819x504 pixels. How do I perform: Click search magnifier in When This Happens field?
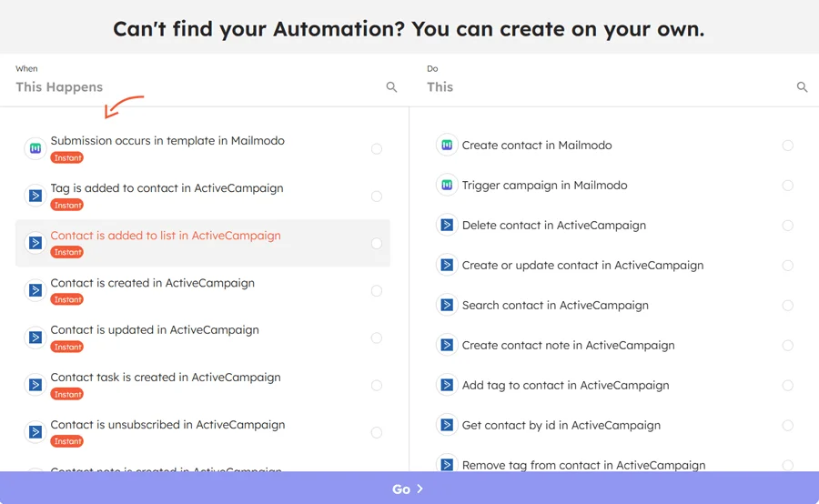[391, 87]
